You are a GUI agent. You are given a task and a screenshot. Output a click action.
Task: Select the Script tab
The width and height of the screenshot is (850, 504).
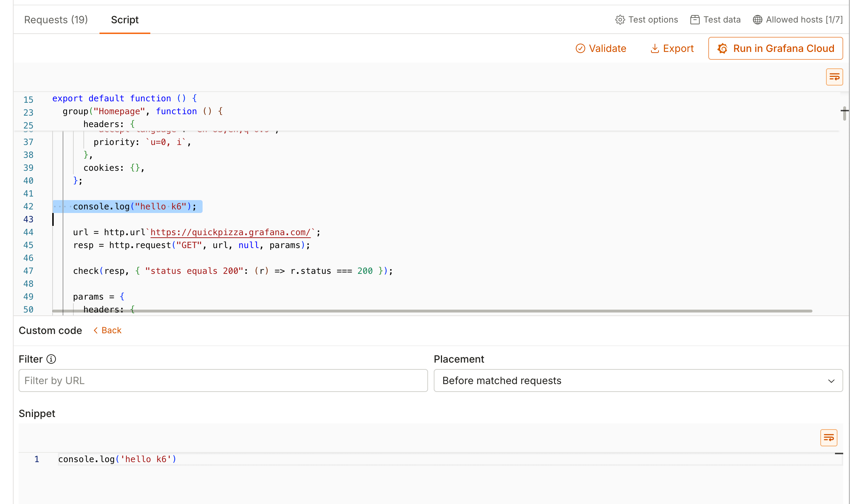tap(125, 20)
